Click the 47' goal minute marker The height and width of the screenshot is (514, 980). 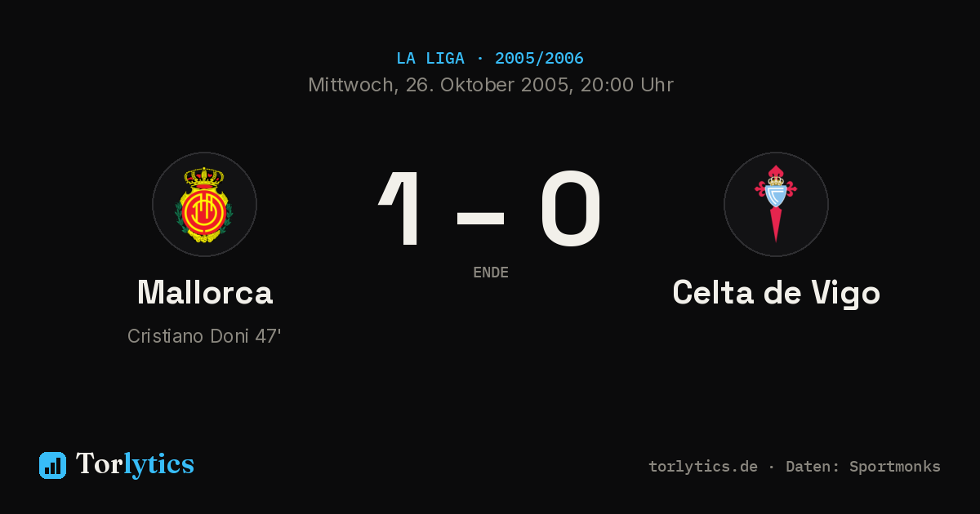[267, 336]
